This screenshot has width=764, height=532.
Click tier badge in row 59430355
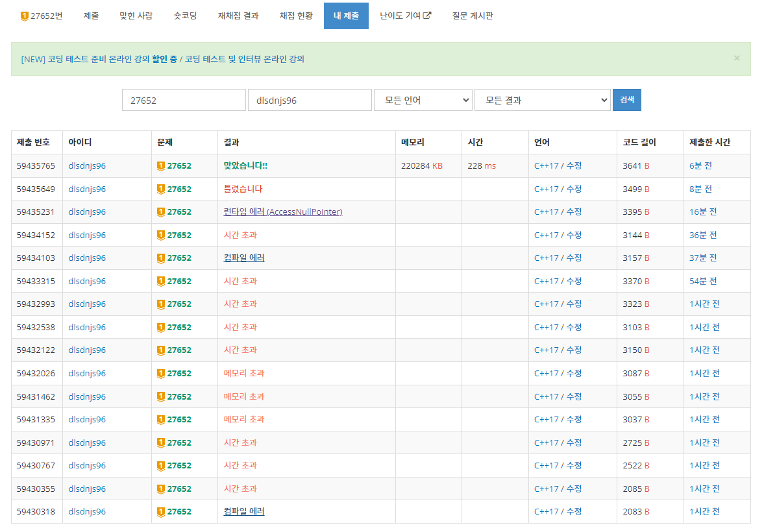click(161, 489)
